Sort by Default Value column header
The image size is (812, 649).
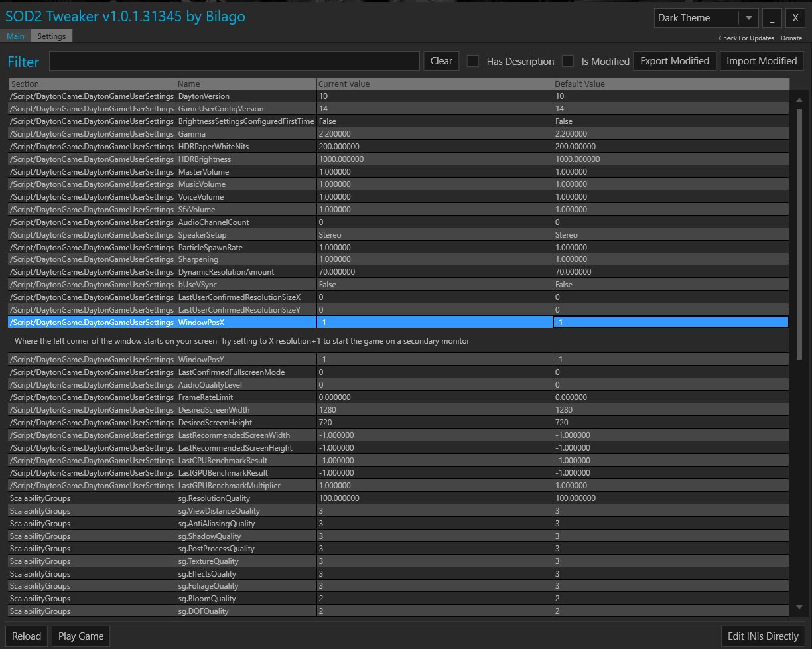(671, 84)
